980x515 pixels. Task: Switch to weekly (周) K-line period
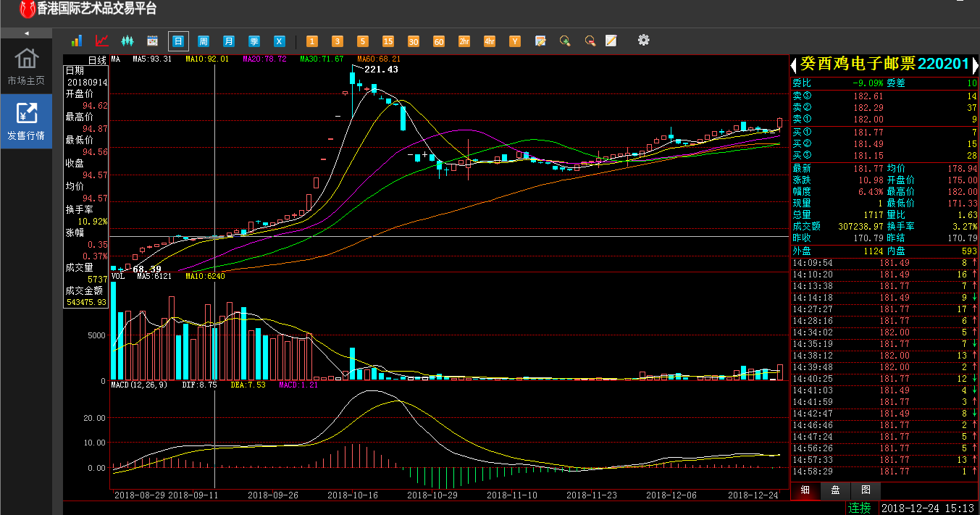pos(204,41)
